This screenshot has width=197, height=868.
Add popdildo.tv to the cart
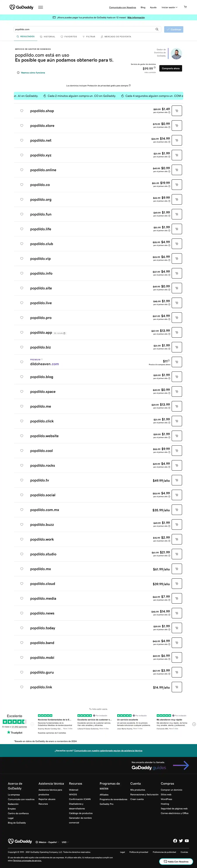pos(177,480)
